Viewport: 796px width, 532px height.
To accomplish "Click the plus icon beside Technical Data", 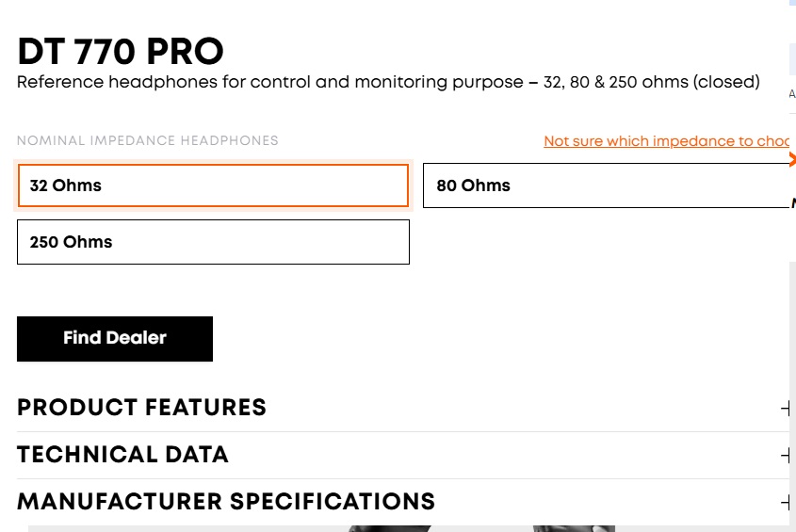I will (786, 456).
